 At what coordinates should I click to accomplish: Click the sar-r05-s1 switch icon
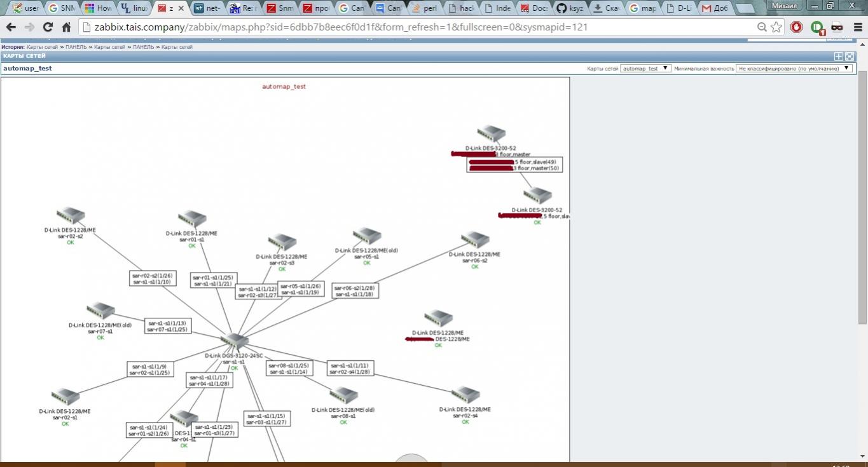point(367,237)
